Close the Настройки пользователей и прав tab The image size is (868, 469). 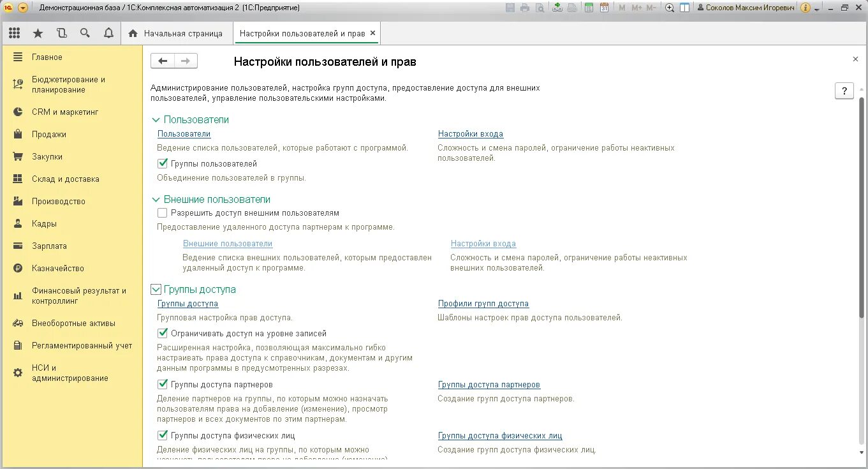373,33
